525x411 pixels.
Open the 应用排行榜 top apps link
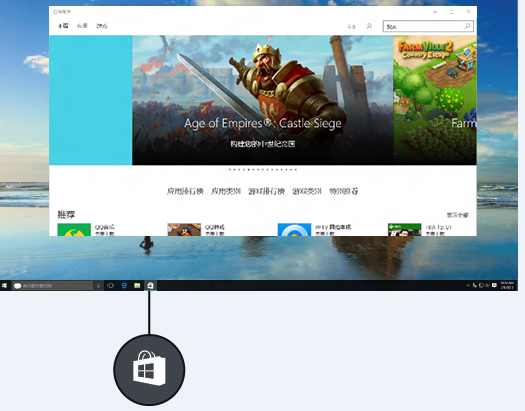coord(185,191)
